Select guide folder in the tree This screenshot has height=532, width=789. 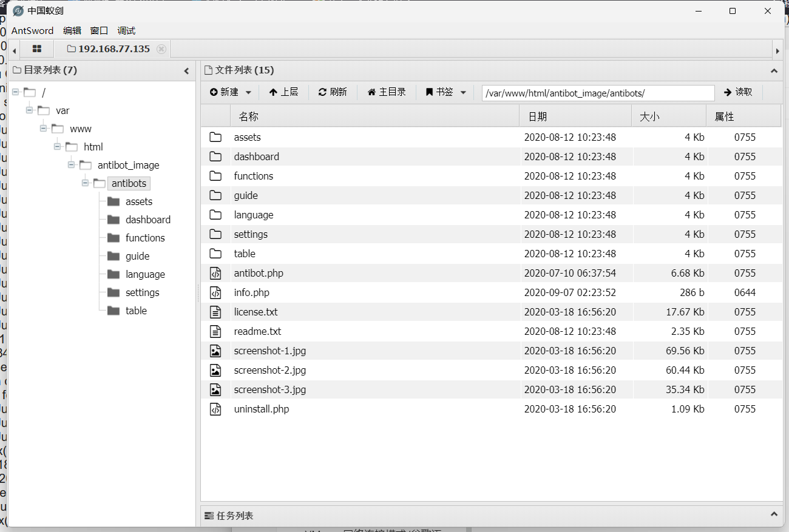click(138, 256)
